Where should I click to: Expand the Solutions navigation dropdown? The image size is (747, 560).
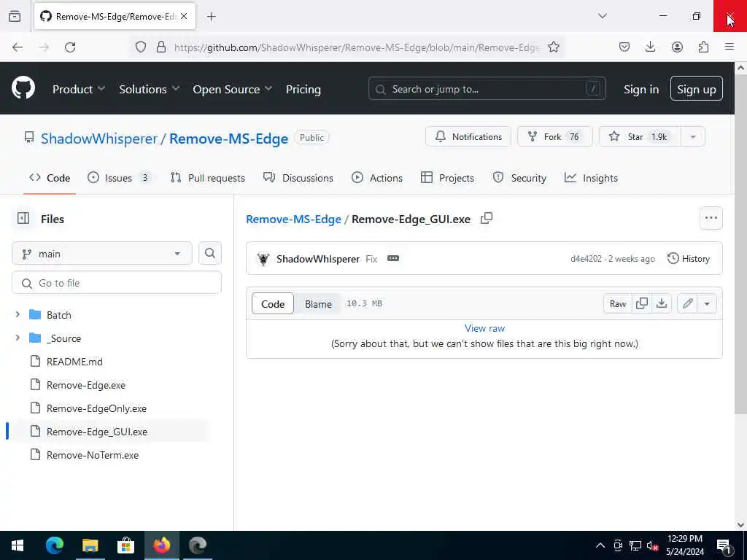click(x=149, y=89)
